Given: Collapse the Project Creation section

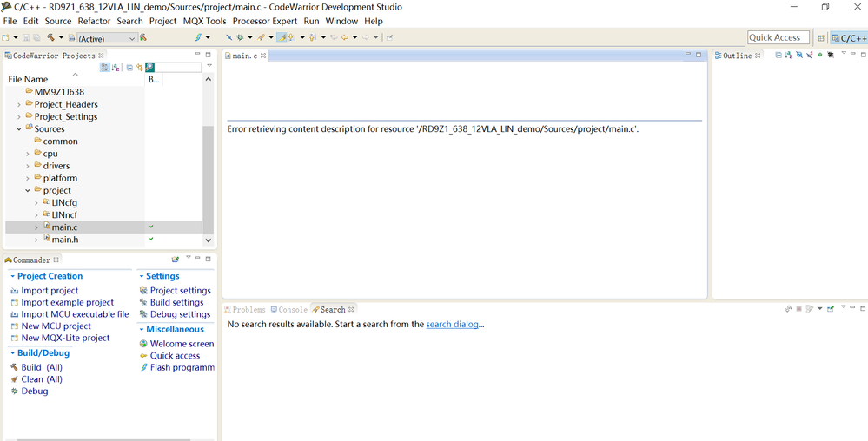Looking at the screenshot, I should tap(13, 276).
